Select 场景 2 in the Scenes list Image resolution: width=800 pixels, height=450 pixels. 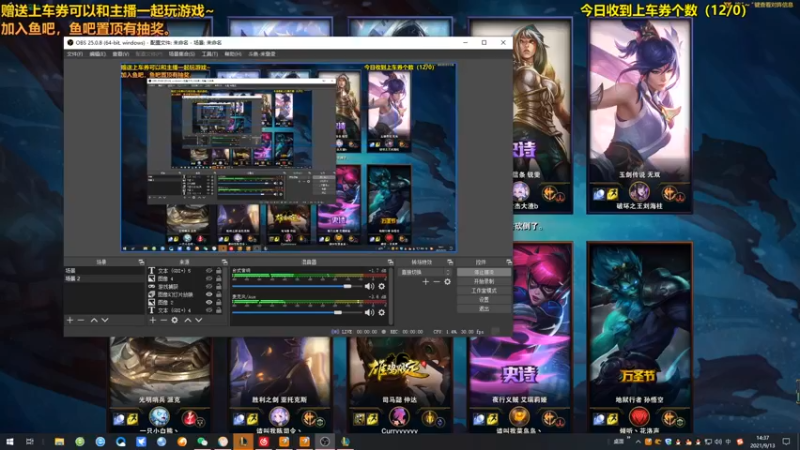click(104, 279)
